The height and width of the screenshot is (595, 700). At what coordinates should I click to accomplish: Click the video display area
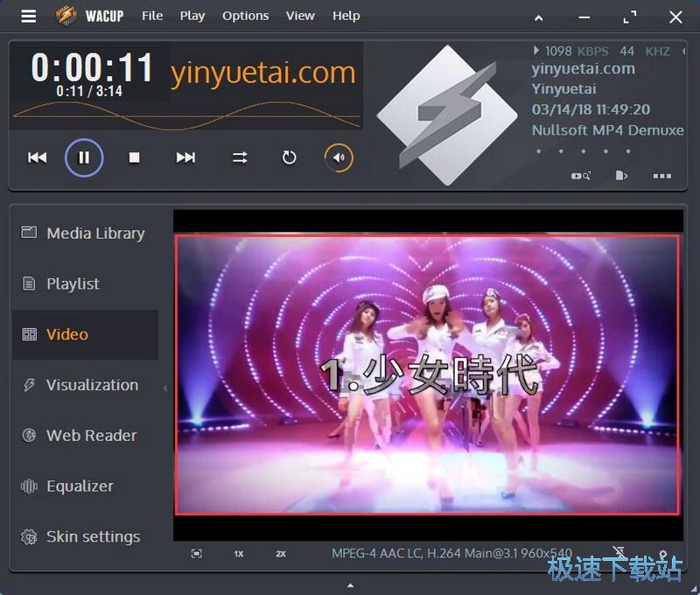click(427, 374)
